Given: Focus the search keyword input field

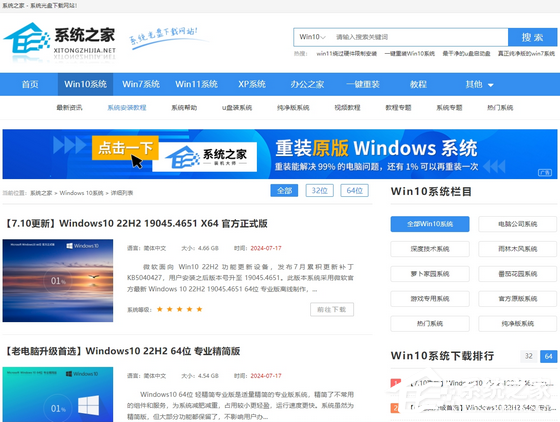Looking at the screenshot, I should (x=420, y=37).
